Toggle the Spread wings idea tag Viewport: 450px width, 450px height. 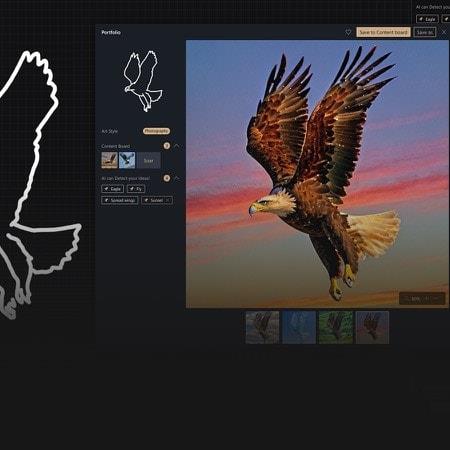[x=120, y=200]
